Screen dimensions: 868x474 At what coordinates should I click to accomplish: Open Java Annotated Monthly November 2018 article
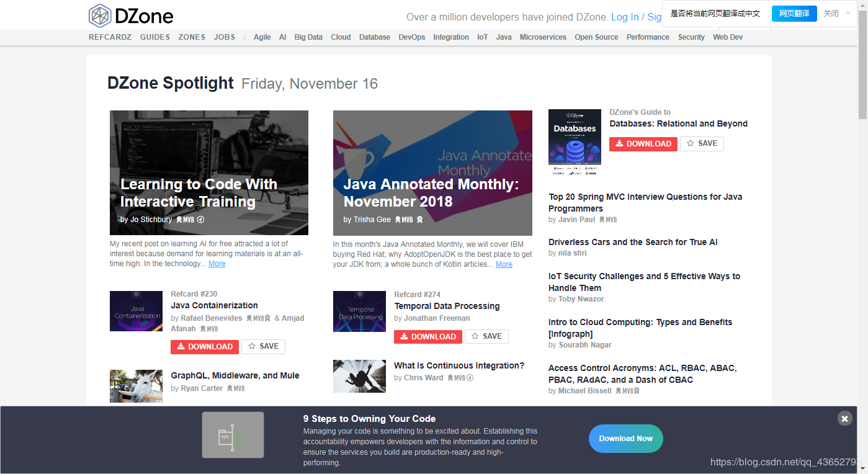click(431, 193)
